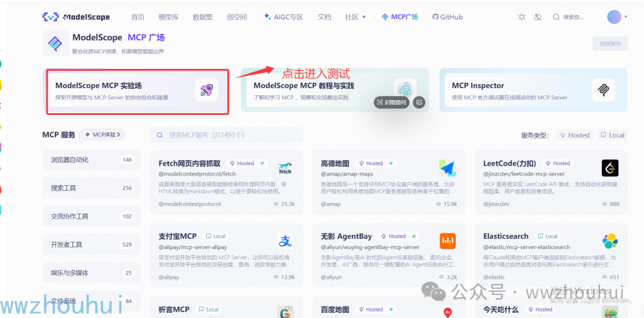Open the ModelScope MCP 实验场 card
644x318 pixels.
[x=136, y=91]
